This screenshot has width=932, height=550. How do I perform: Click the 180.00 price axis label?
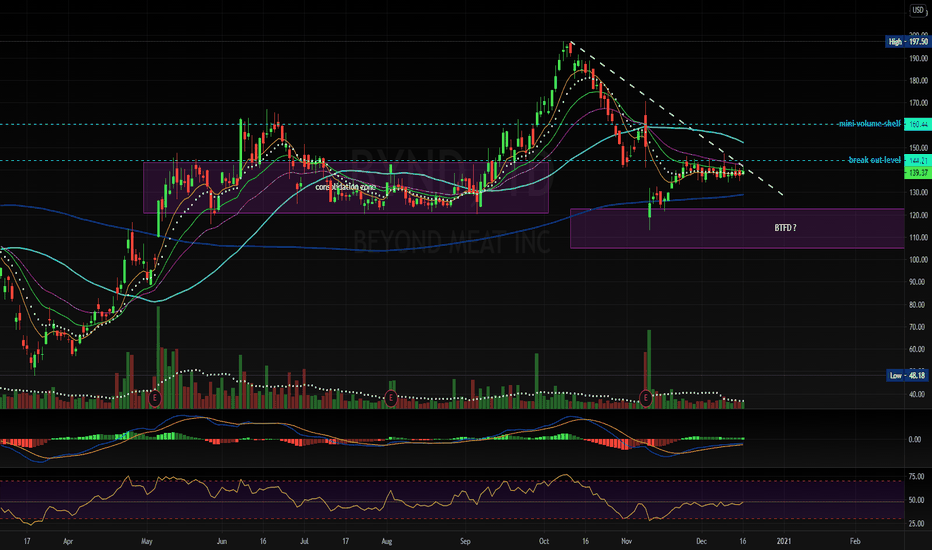click(x=918, y=81)
